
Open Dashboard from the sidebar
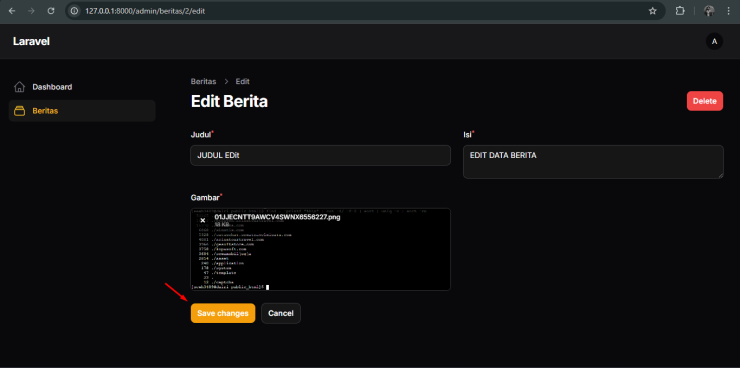coord(82,87)
